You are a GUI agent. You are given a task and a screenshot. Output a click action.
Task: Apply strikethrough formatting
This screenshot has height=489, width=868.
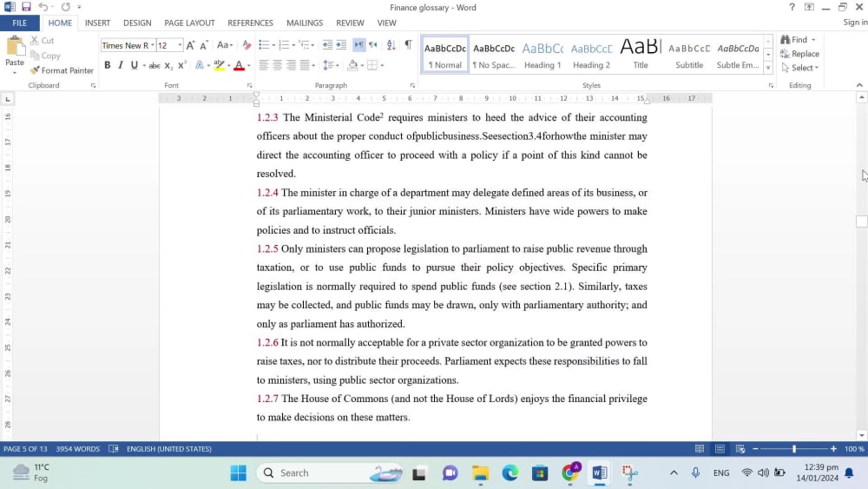point(155,65)
